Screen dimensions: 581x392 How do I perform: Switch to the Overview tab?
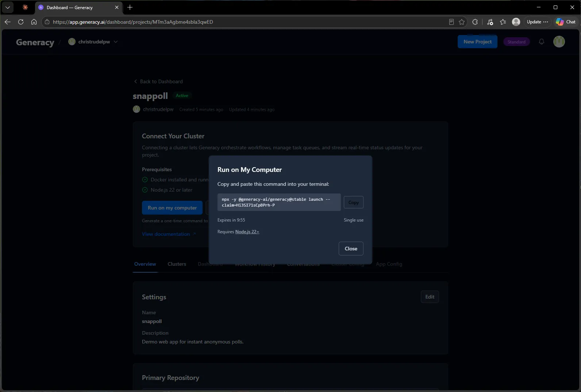point(145,264)
